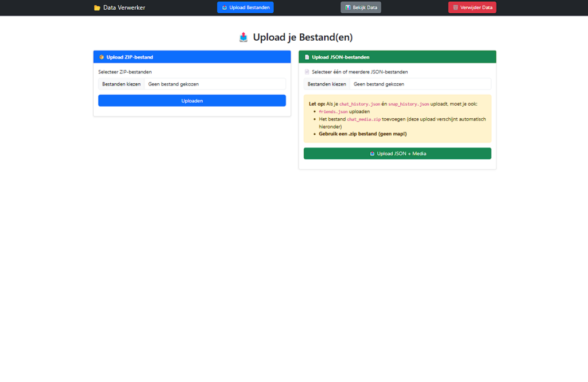This screenshot has width=588, height=382.
Task: Click the inbox icon next to the page heading
Action: (243, 37)
